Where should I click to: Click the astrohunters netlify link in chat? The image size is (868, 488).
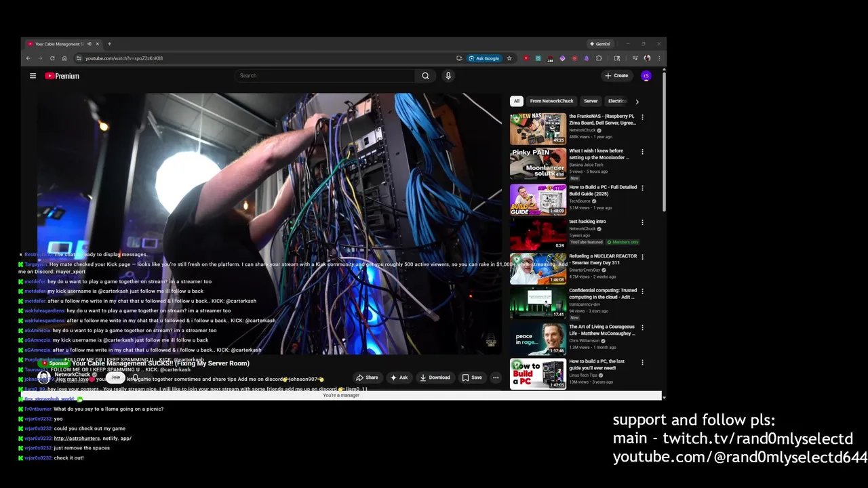click(92, 439)
